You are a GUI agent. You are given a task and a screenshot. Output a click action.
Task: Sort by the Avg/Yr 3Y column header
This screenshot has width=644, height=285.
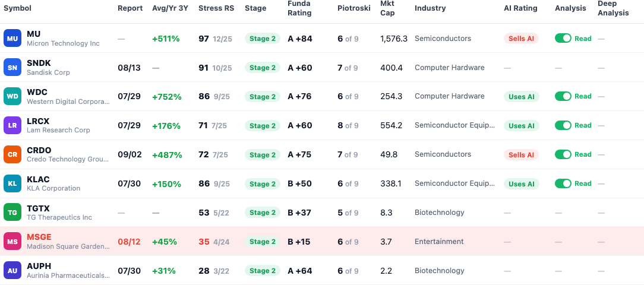pyautogui.click(x=170, y=8)
